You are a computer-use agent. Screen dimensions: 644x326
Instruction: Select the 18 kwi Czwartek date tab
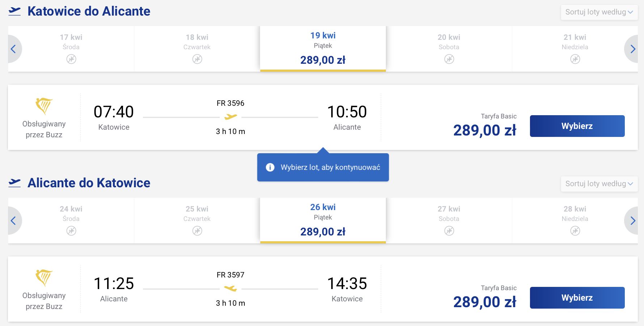197,49
